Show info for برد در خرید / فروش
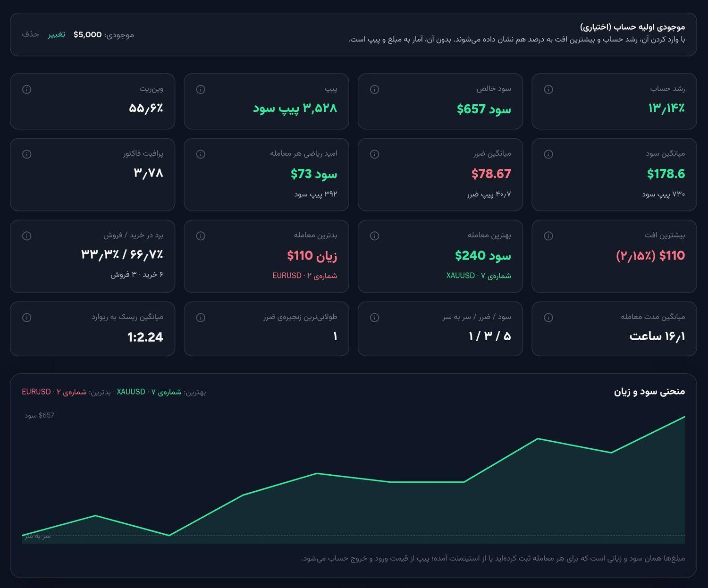The width and height of the screenshot is (708, 588). click(27, 236)
